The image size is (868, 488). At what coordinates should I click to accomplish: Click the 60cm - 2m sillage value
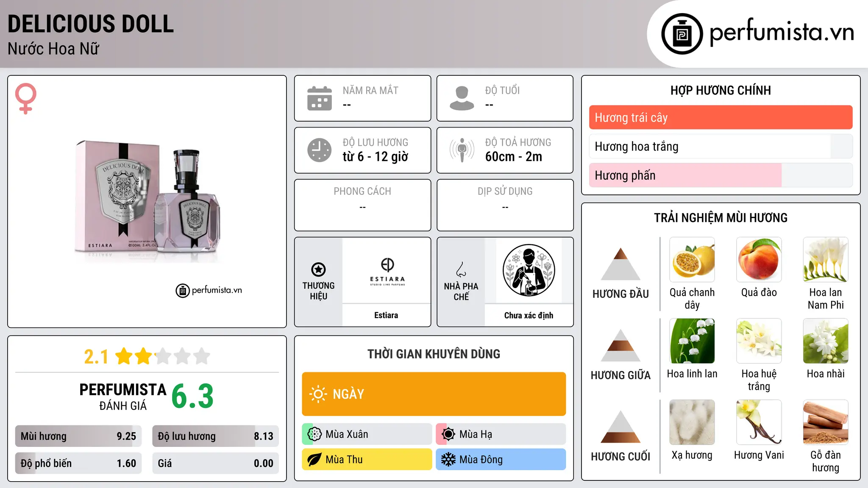point(514,157)
